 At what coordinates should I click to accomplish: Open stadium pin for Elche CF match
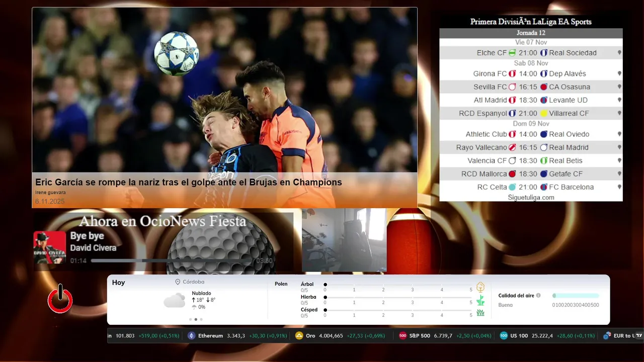click(x=619, y=53)
